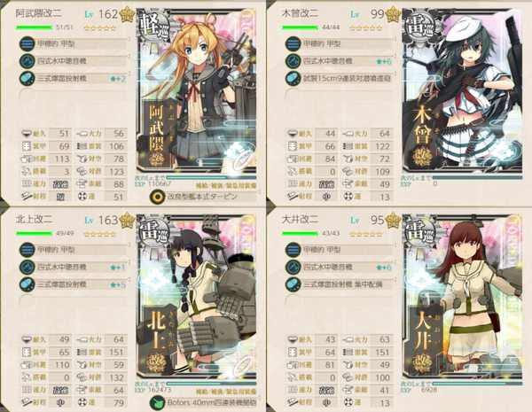Click Abukuma's depth charge icon 三式爆雷投射機
The image size is (532, 412).
[x=27, y=79]
